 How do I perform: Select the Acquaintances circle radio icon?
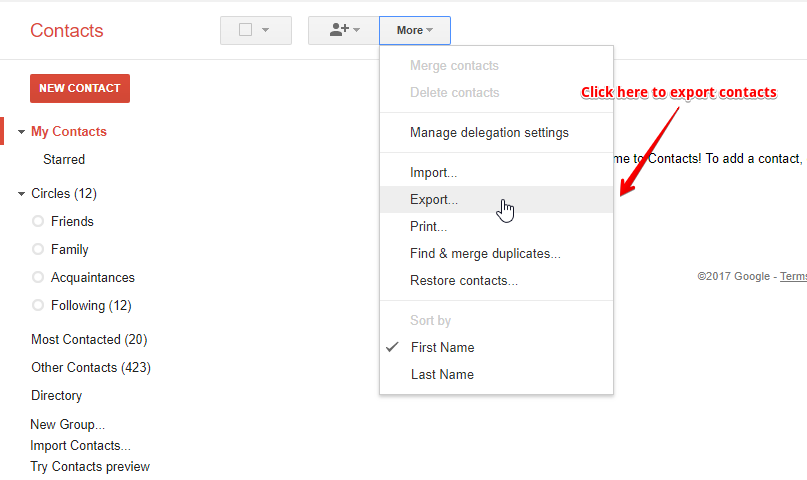(x=38, y=277)
